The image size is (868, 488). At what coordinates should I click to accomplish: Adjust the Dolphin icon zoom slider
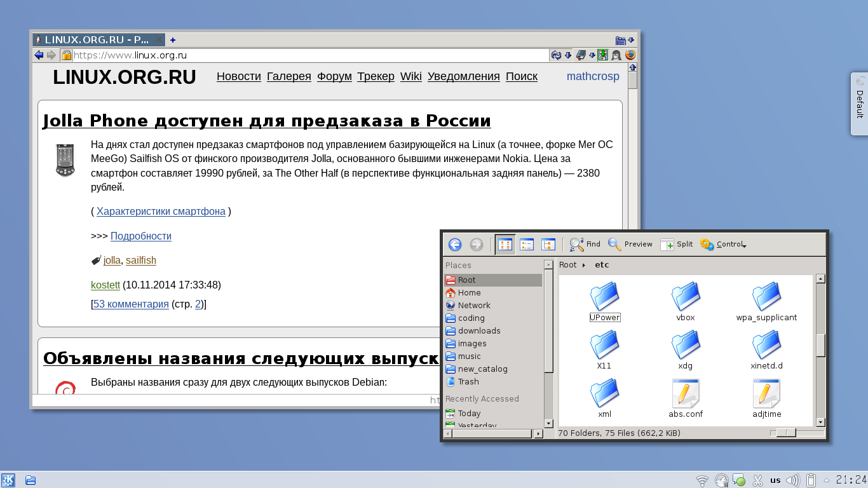(786, 433)
